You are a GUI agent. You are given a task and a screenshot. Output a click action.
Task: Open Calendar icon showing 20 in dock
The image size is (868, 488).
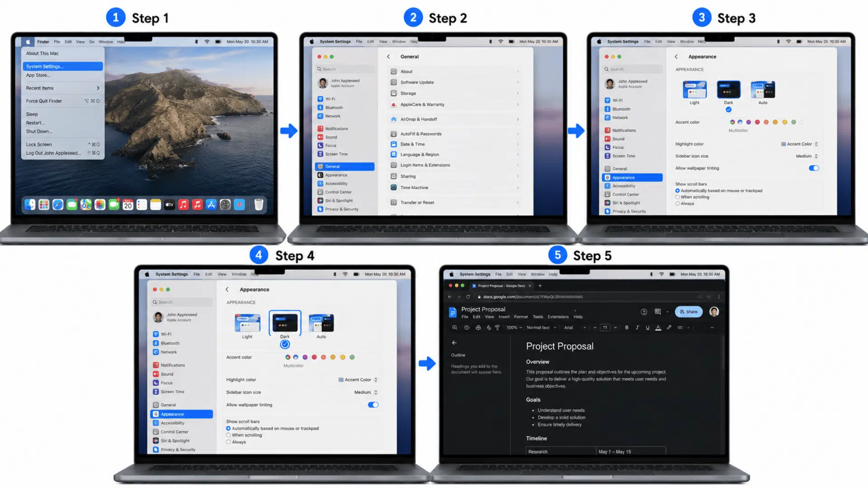click(x=128, y=205)
